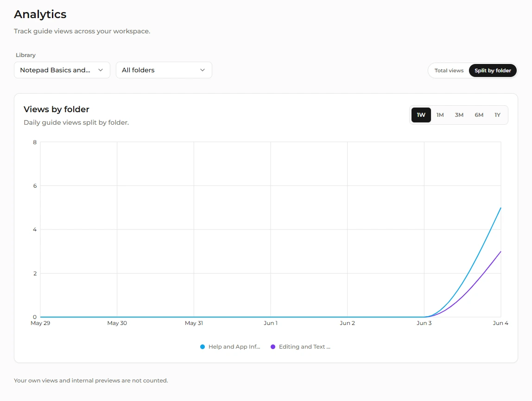Click the y-axis value 8

pyautogui.click(x=35, y=142)
